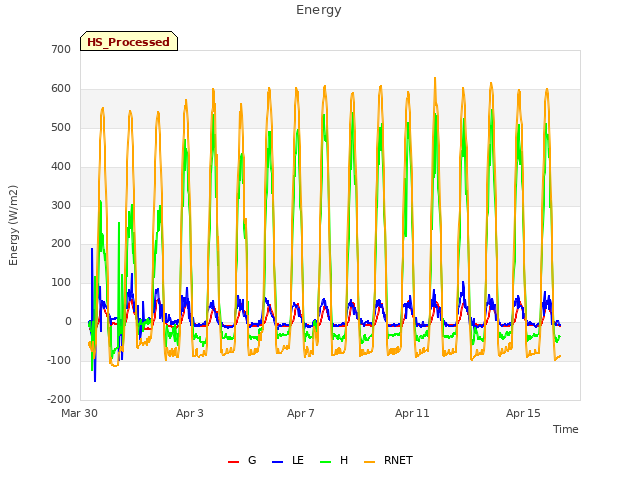Click the green H legend swatch
The height and width of the screenshot is (480, 640).
coord(326,462)
